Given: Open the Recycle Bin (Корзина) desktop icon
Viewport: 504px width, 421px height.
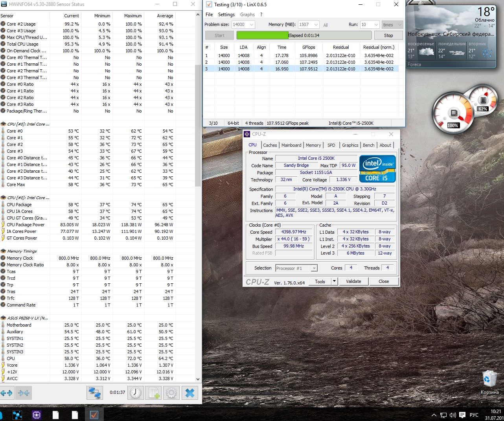Looking at the screenshot, I should pos(489,382).
